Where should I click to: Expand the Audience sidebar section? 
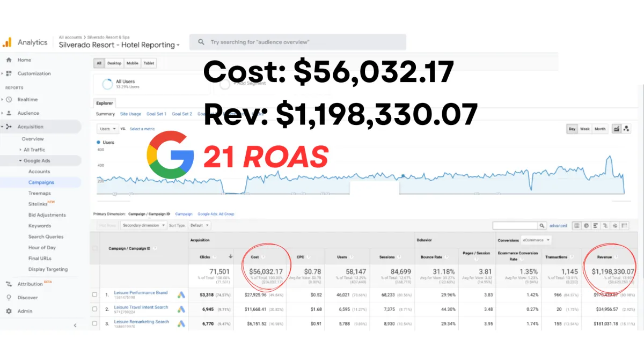[x=2, y=113]
